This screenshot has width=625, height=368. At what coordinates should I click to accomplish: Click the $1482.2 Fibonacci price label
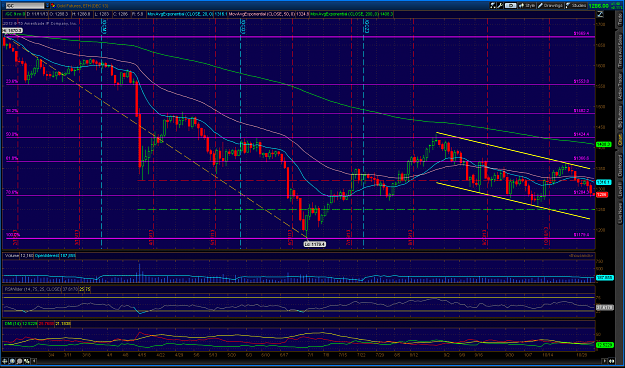tap(581, 111)
